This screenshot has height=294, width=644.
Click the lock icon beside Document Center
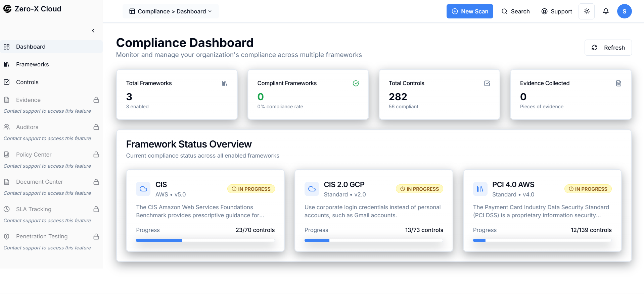point(96,182)
